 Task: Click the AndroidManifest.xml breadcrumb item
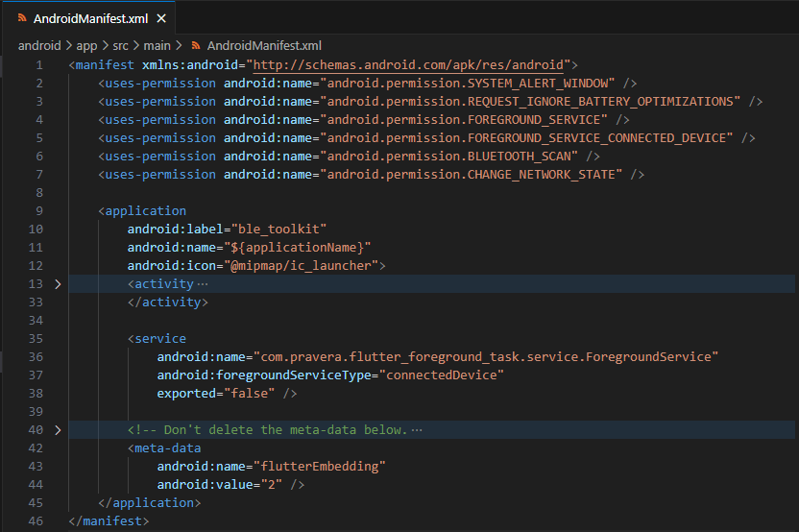264,45
